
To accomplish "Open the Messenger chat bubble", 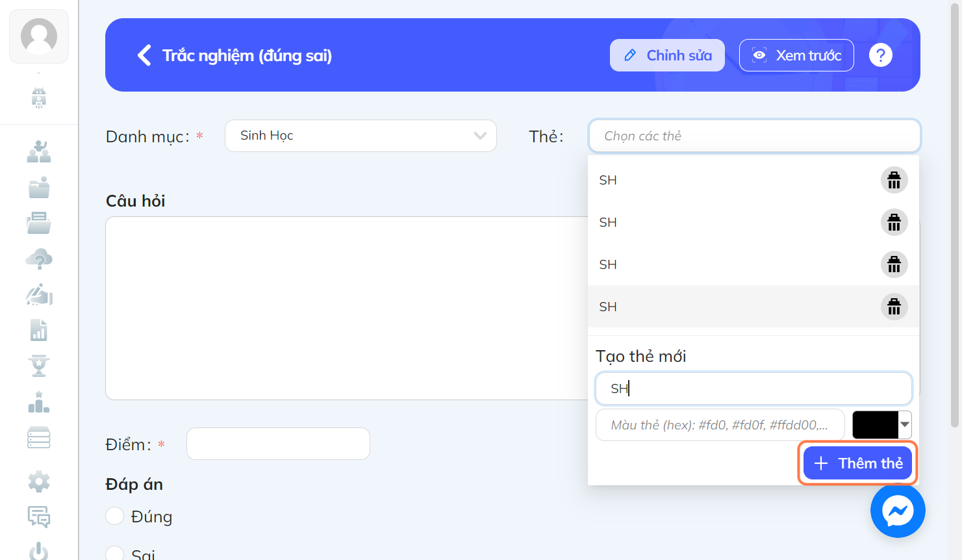I will (898, 511).
